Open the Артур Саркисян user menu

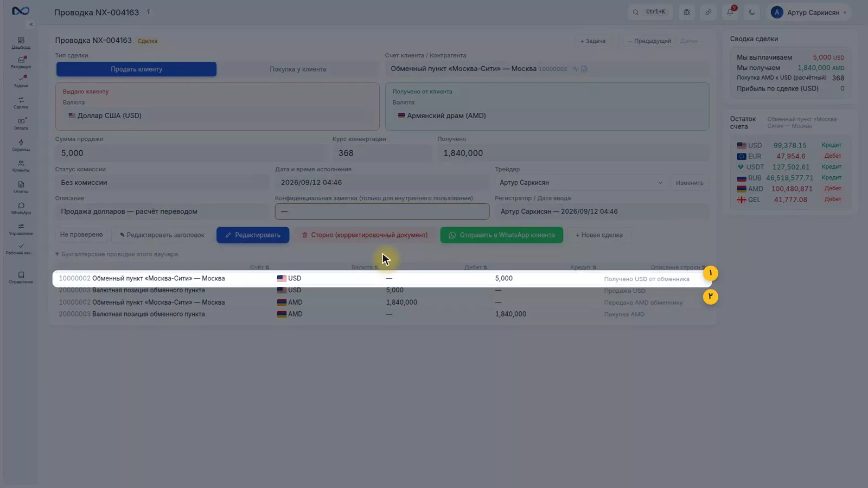(x=808, y=12)
